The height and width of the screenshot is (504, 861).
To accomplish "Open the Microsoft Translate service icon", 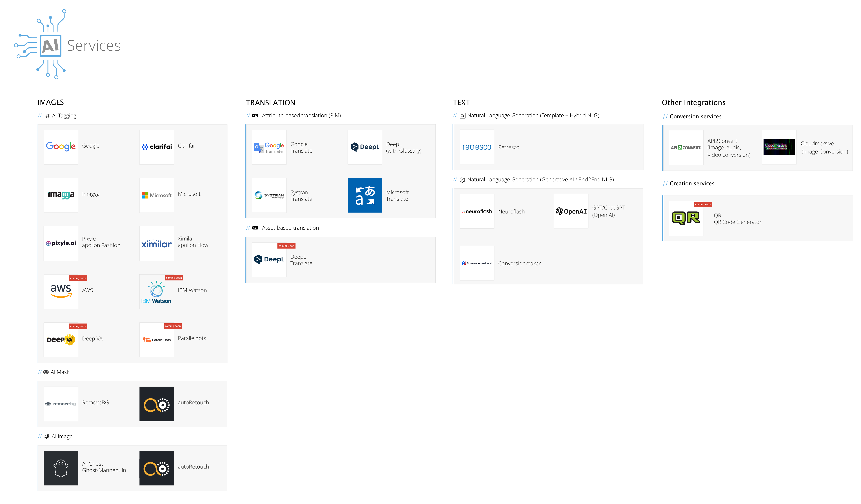I will point(365,195).
